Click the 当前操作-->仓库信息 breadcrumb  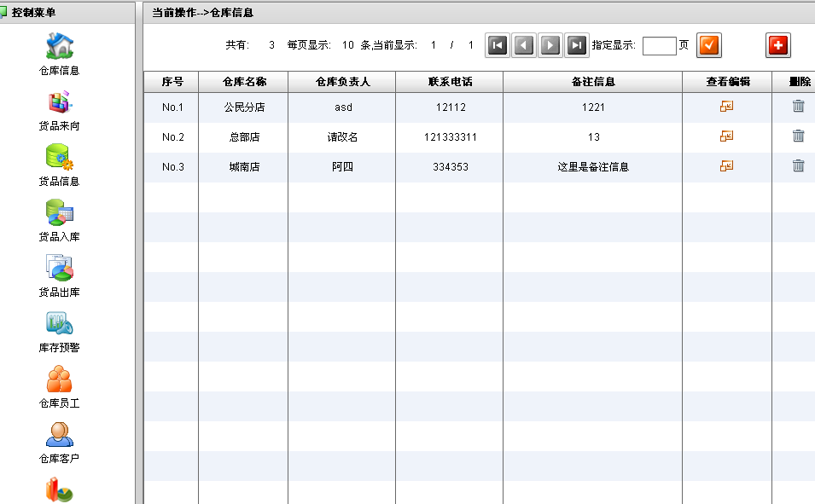click(203, 13)
